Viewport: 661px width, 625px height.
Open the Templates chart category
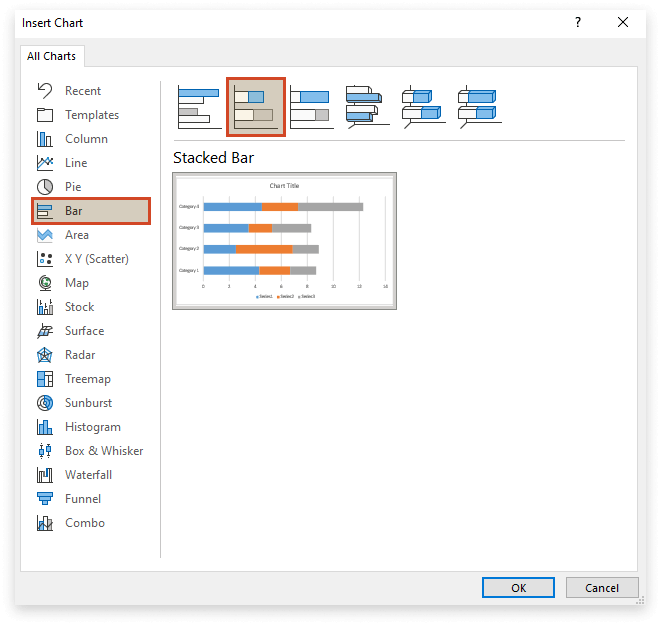point(91,115)
